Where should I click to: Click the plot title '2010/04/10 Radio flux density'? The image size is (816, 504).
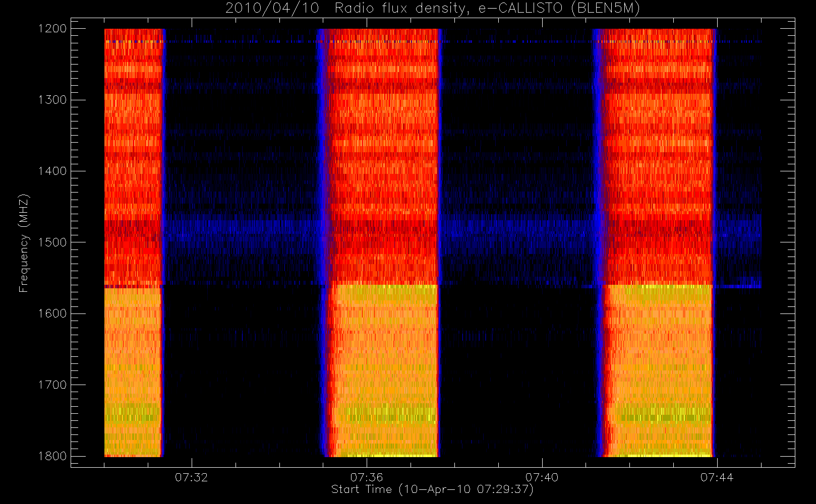click(x=432, y=9)
